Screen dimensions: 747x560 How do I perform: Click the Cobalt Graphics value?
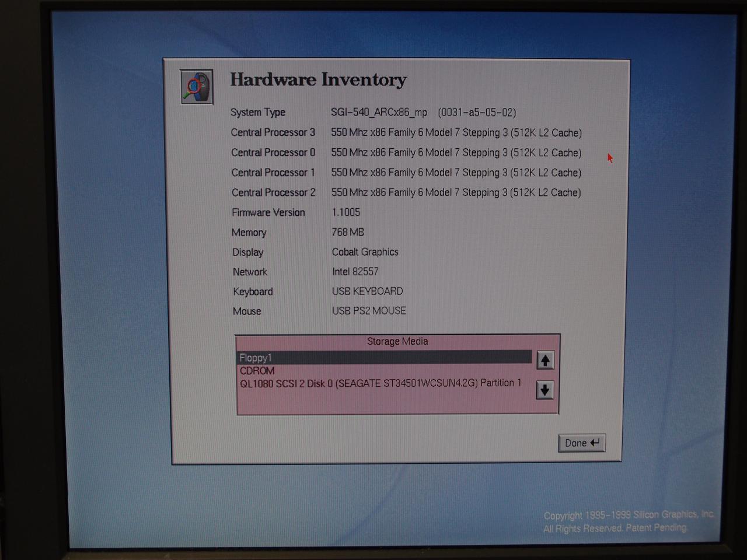365,252
